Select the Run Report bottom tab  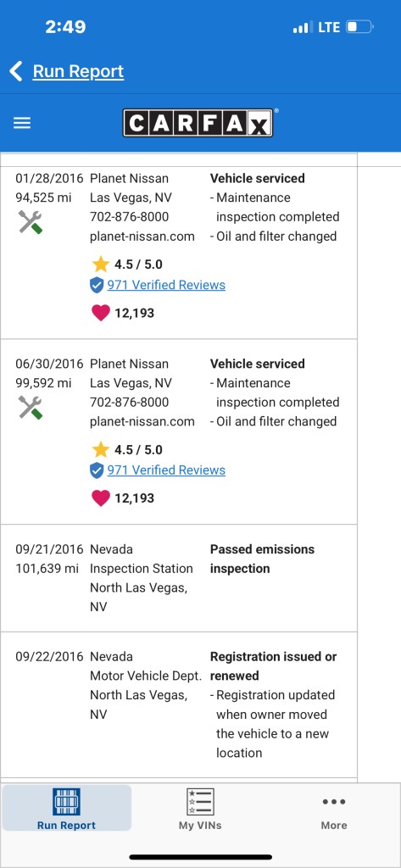tap(66, 808)
